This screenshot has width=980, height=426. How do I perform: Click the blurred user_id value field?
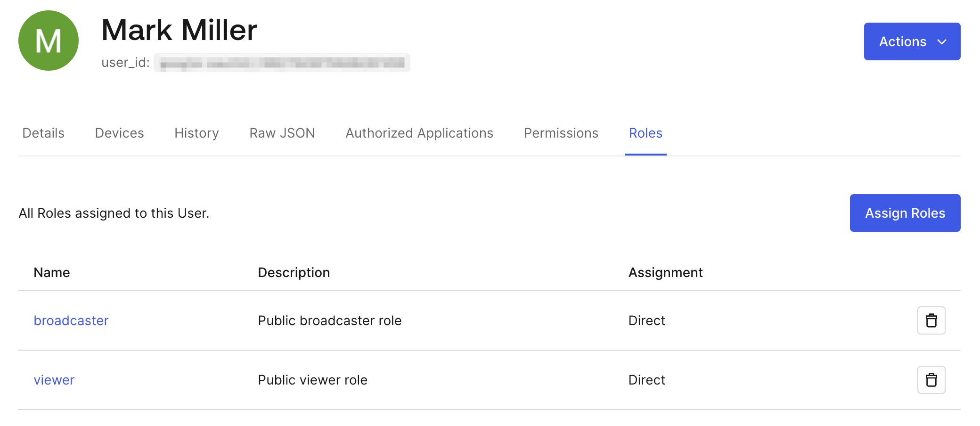282,63
